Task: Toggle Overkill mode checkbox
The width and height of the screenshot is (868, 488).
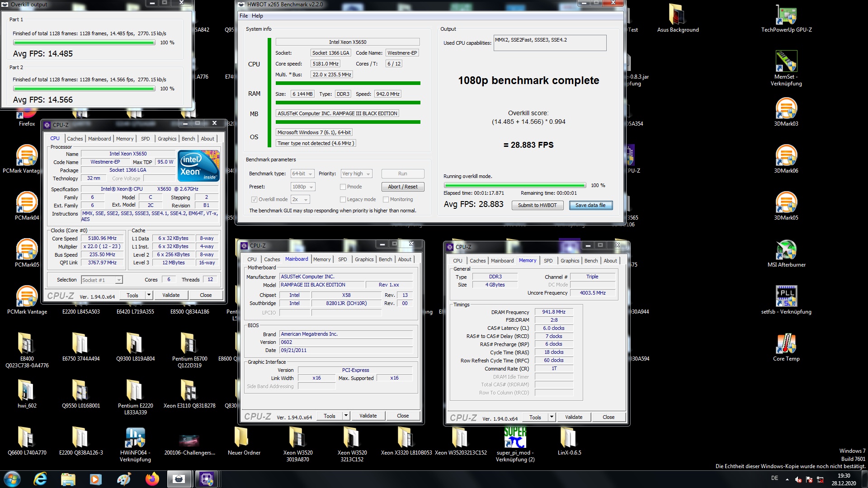Action: click(x=254, y=199)
